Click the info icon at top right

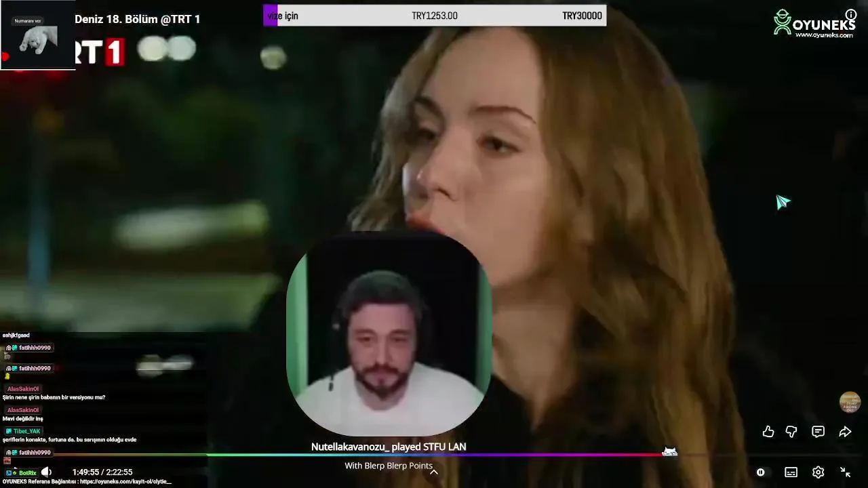[x=851, y=14]
